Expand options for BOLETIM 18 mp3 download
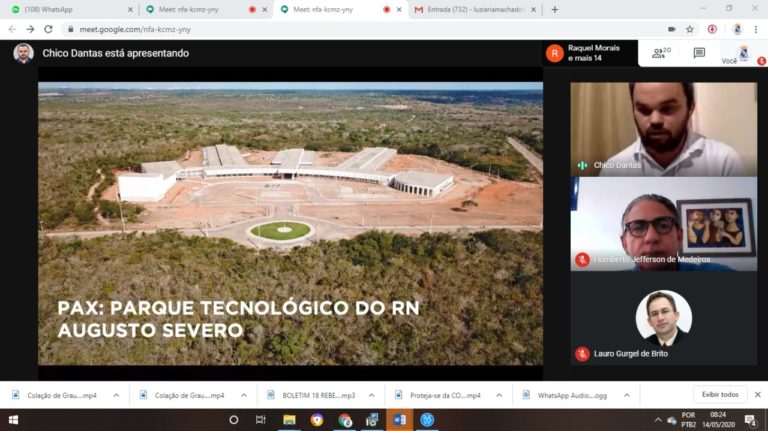 point(371,395)
